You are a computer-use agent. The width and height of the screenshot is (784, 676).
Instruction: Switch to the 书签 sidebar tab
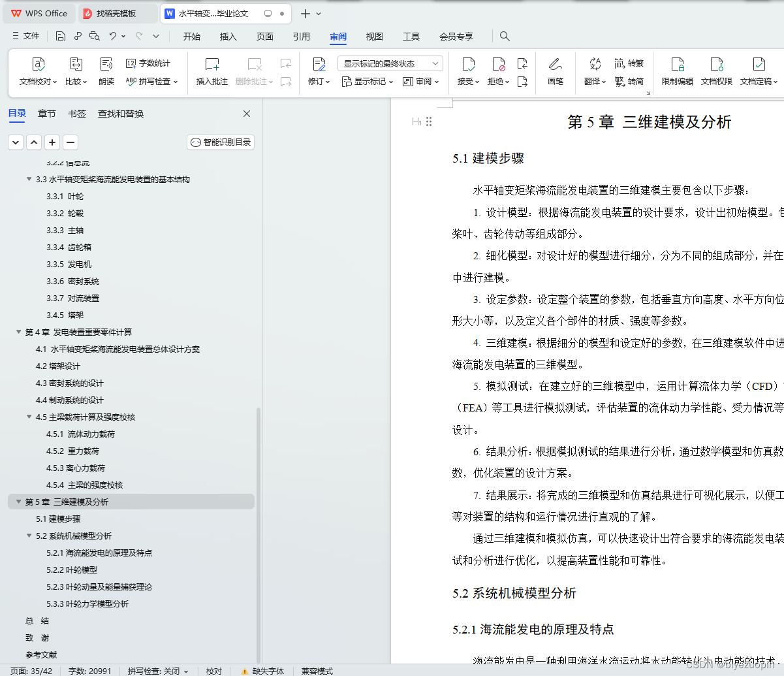click(x=76, y=113)
